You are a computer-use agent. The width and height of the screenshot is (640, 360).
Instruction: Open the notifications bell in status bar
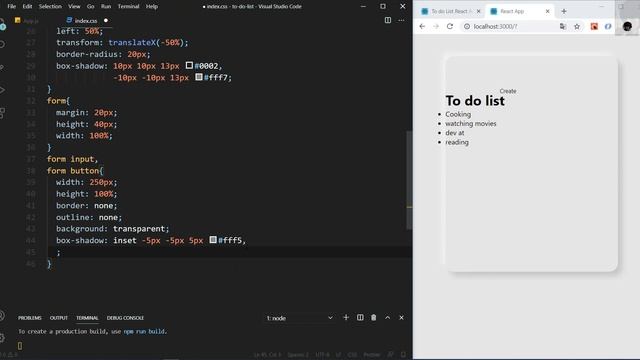tap(403, 355)
